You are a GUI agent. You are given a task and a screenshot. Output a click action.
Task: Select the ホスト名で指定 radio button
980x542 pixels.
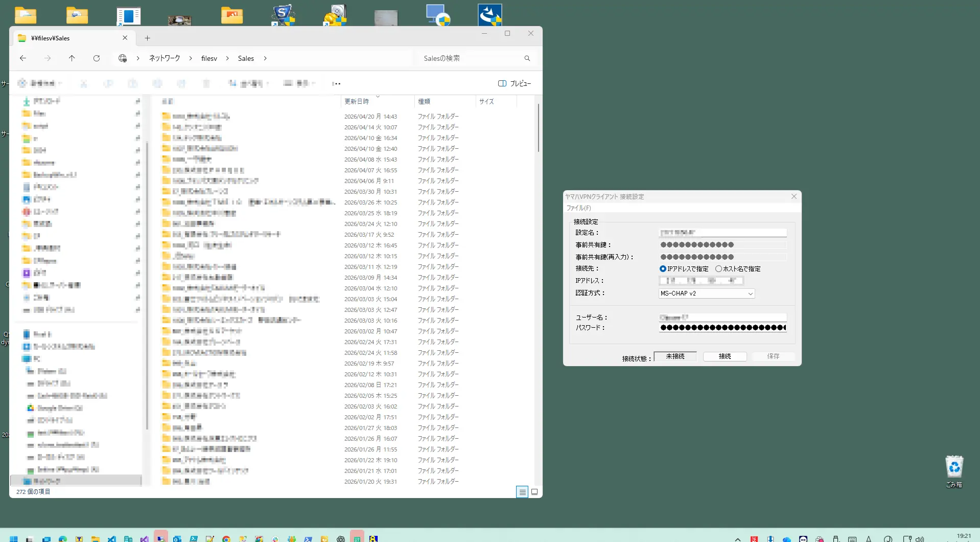[718, 269]
